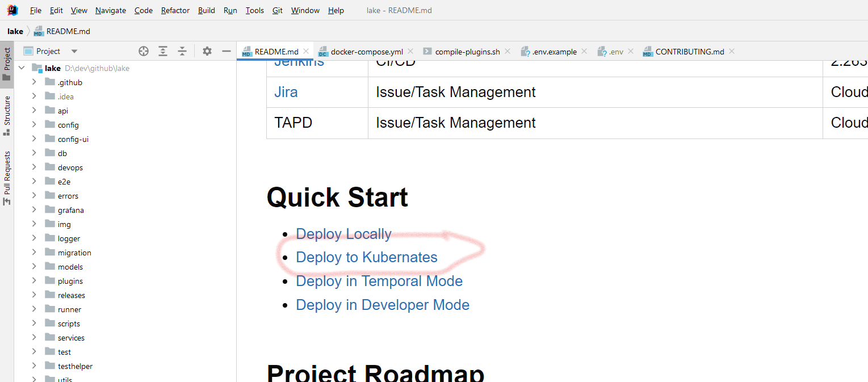Screen dimensions: 868x382
Task: Collapse the lake root folder
Action: click(x=22, y=68)
